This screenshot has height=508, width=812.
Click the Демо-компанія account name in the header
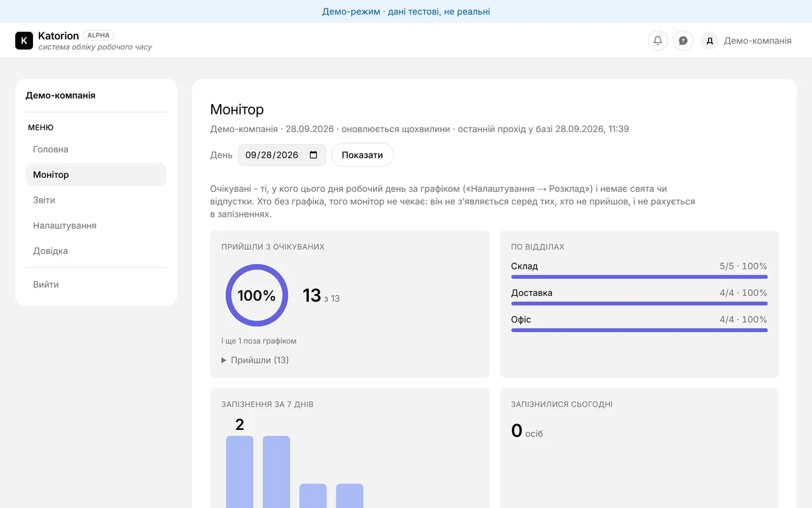(x=757, y=41)
